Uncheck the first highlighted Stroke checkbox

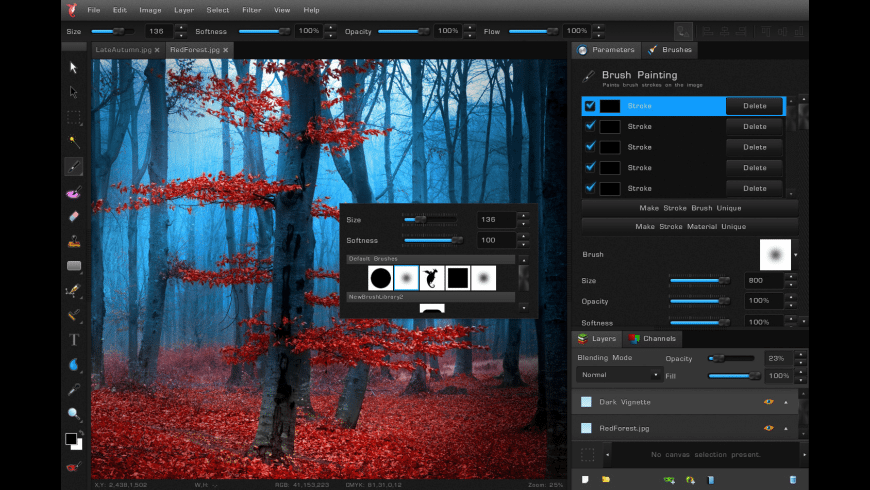tap(590, 106)
